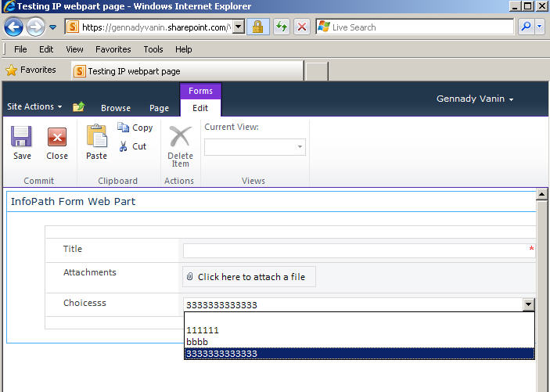Image resolution: width=550 pixels, height=392 pixels.
Task: Open the Favorites menu in menu bar
Action: click(113, 49)
